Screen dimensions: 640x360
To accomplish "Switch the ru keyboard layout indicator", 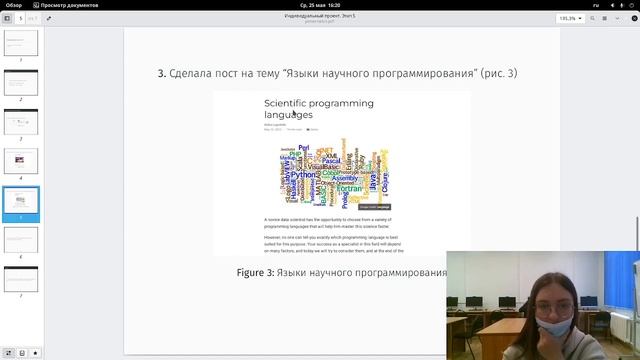I will point(596,5).
